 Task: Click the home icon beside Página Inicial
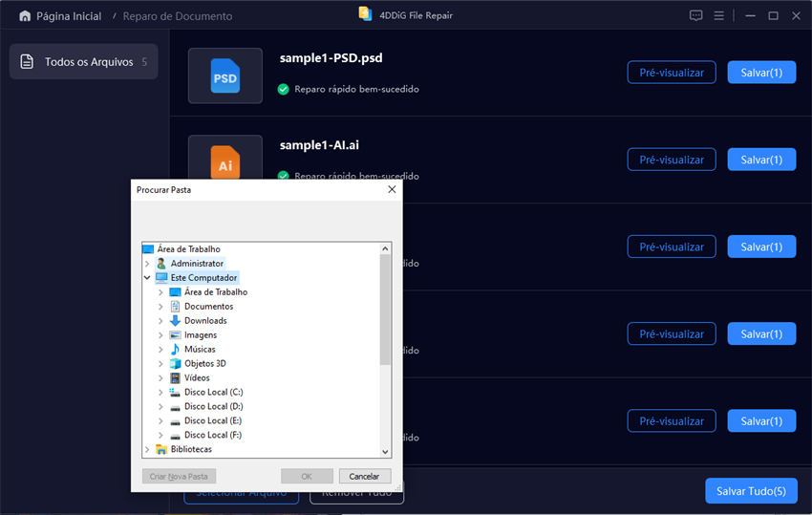click(25, 16)
